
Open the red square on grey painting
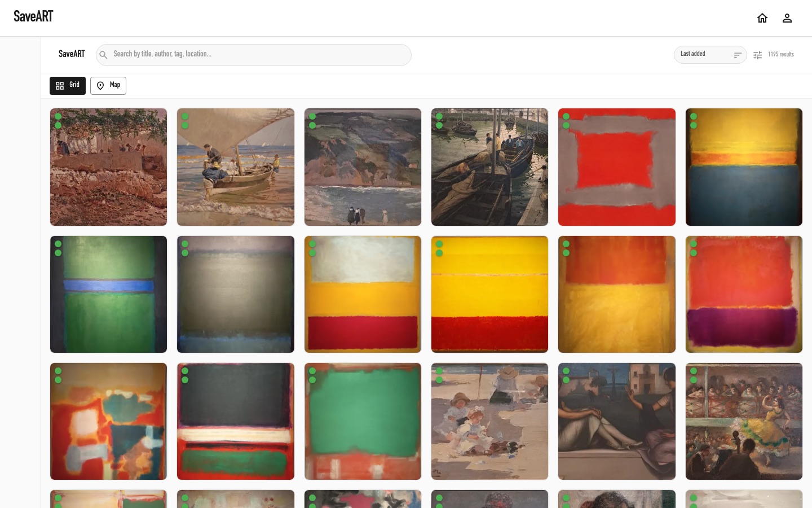(617, 167)
